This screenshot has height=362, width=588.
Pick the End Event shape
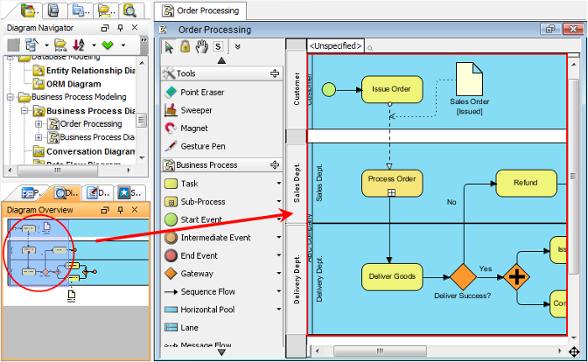click(191, 255)
